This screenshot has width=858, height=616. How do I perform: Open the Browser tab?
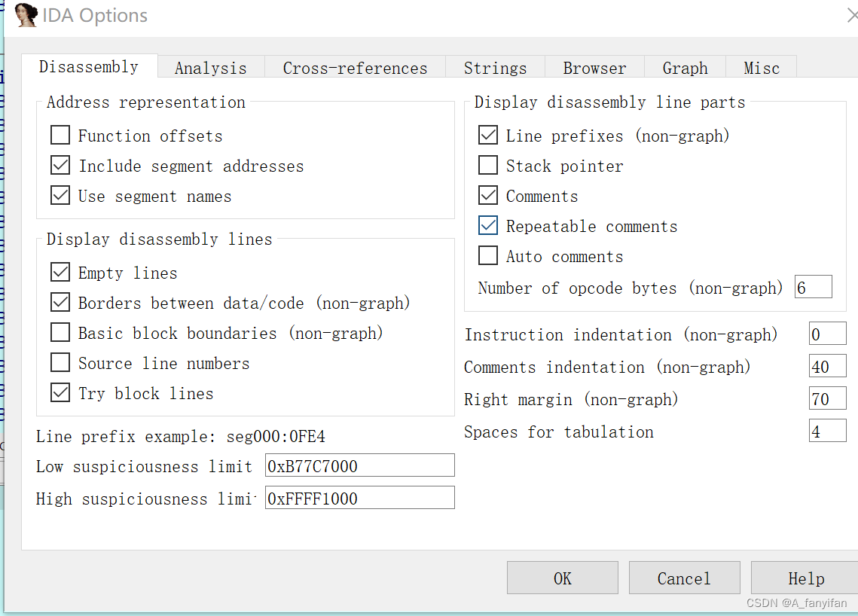coord(595,68)
